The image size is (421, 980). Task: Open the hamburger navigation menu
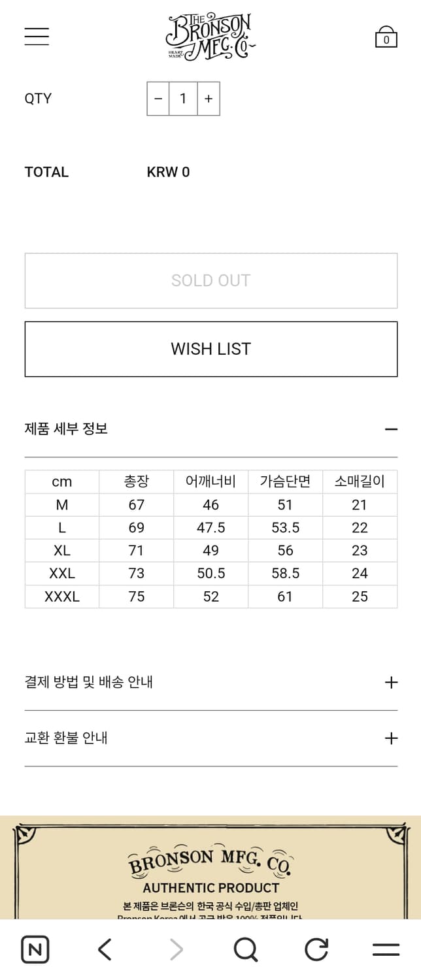(x=36, y=36)
